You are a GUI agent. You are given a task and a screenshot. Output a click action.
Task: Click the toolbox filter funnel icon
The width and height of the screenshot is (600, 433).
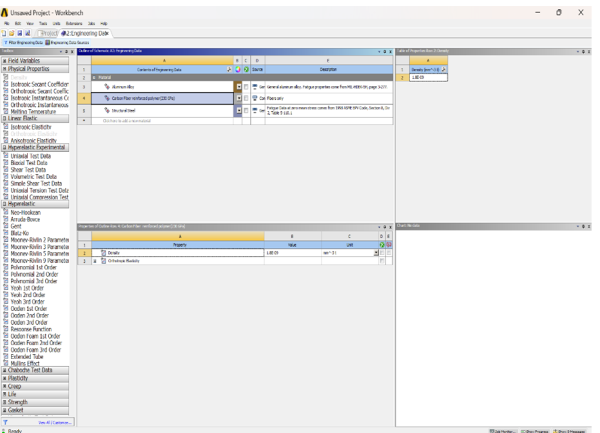tap(6, 422)
